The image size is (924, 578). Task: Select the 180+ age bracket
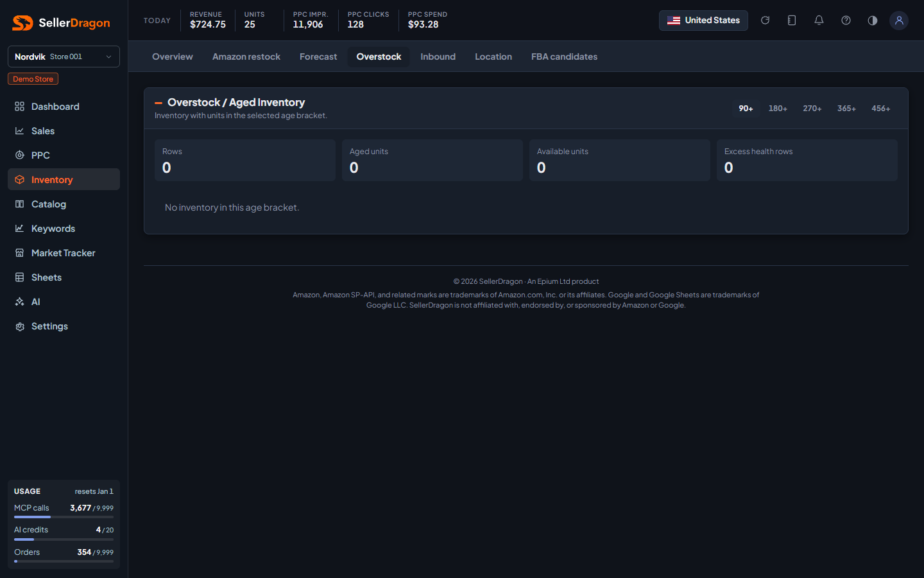click(778, 109)
